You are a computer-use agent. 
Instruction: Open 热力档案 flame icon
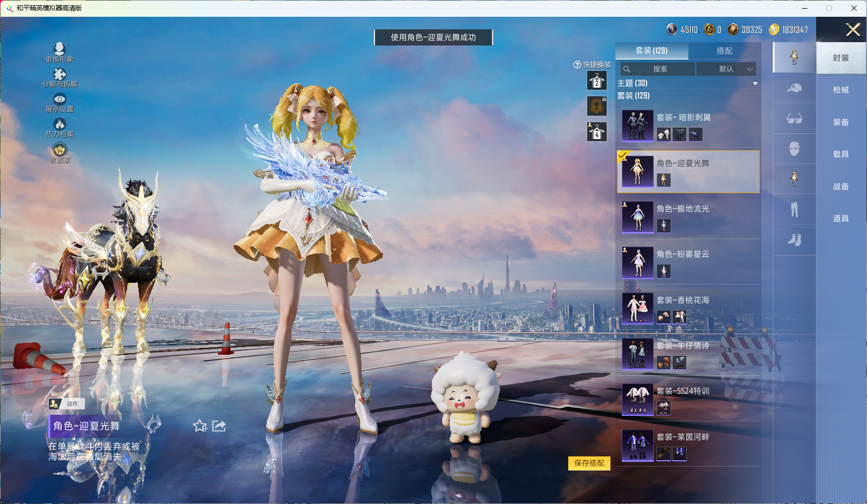(x=60, y=124)
